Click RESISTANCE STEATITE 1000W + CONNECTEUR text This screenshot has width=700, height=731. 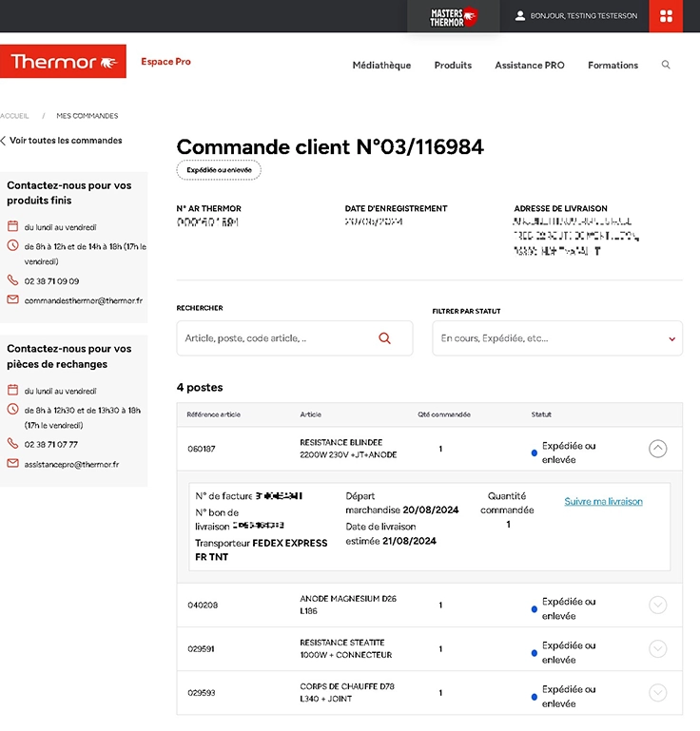point(345,648)
